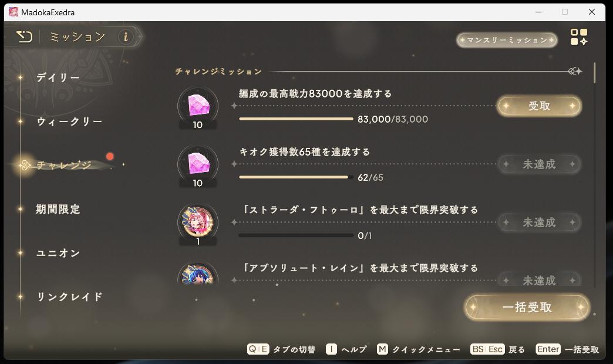
Task: Select the アブソリュート・レイン reward portrait icon
Action: click(x=198, y=273)
